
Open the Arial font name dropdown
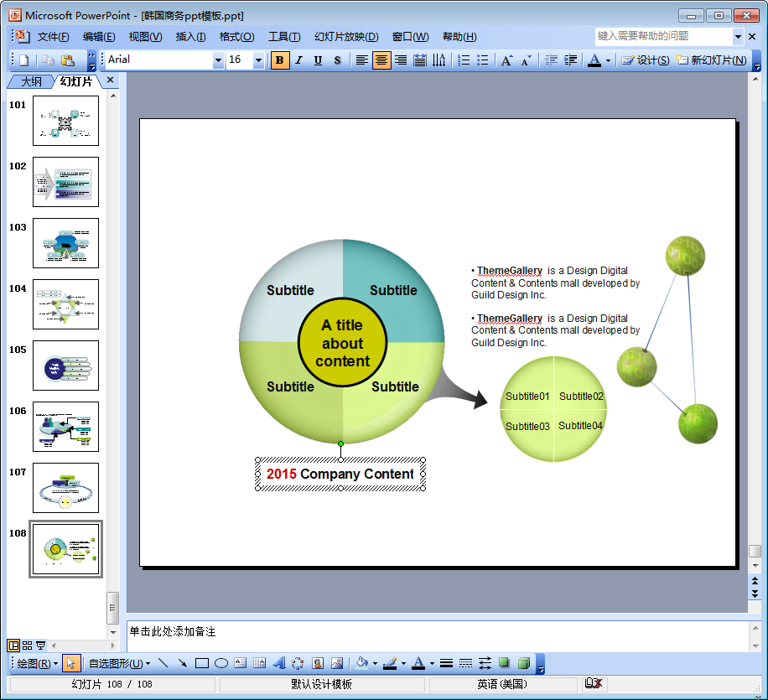click(219, 60)
